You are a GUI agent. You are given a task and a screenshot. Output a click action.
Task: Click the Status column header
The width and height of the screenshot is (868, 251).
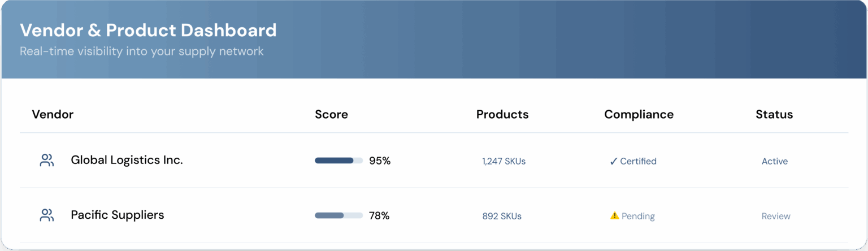(774, 114)
